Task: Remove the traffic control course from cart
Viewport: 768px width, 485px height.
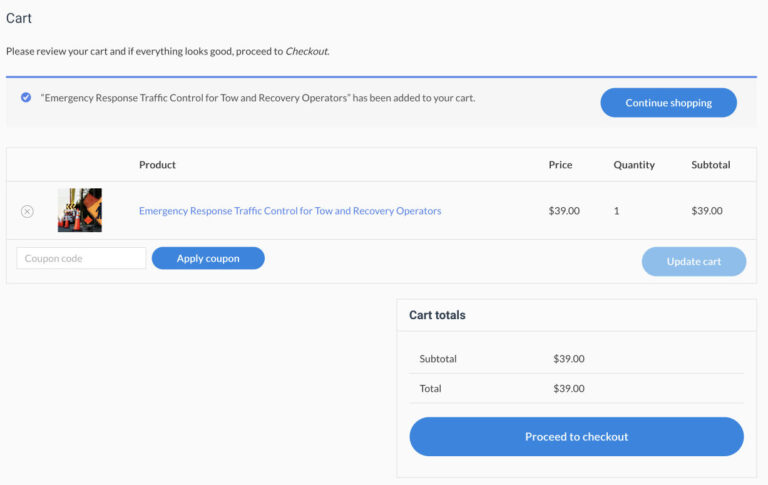Action: click(27, 211)
